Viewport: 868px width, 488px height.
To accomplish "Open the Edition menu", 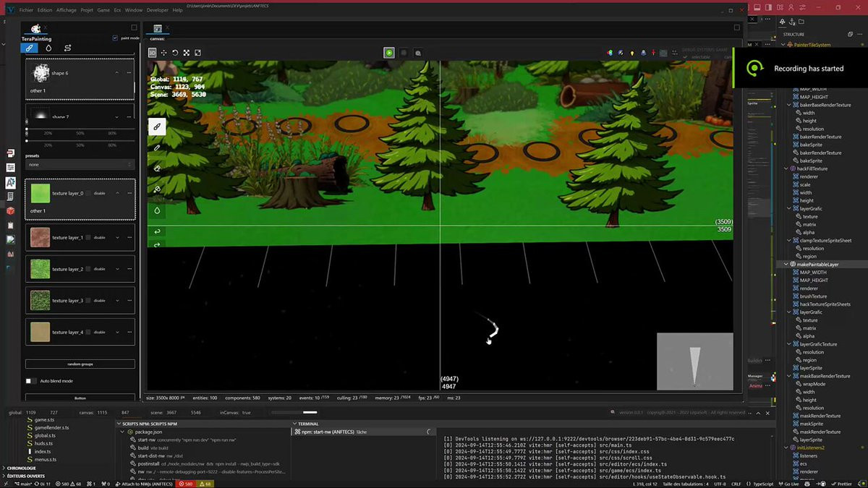I will (45, 10).
